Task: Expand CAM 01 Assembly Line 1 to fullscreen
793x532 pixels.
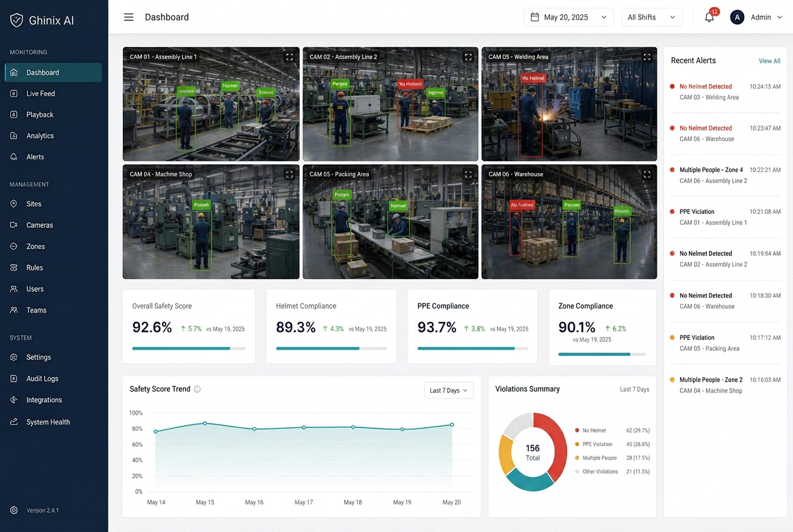Action: [x=289, y=57]
